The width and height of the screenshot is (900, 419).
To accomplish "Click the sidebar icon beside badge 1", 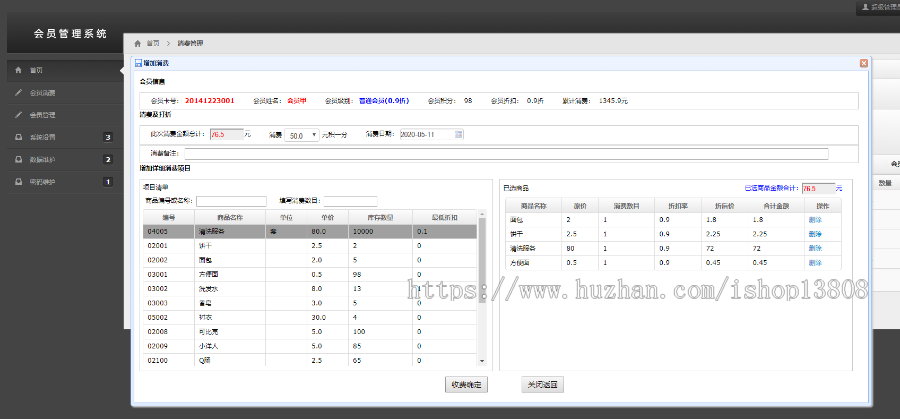I will tap(18, 182).
